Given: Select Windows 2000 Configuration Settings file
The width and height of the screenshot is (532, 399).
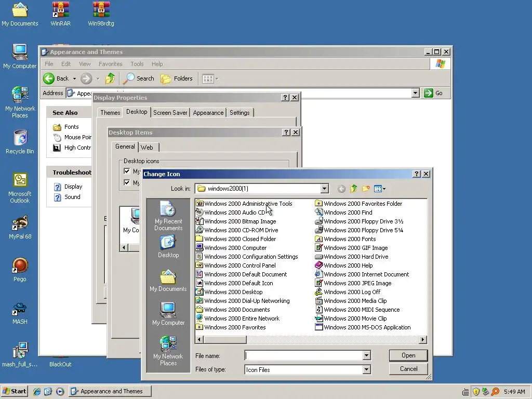Looking at the screenshot, I should pyautogui.click(x=247, y=257).
